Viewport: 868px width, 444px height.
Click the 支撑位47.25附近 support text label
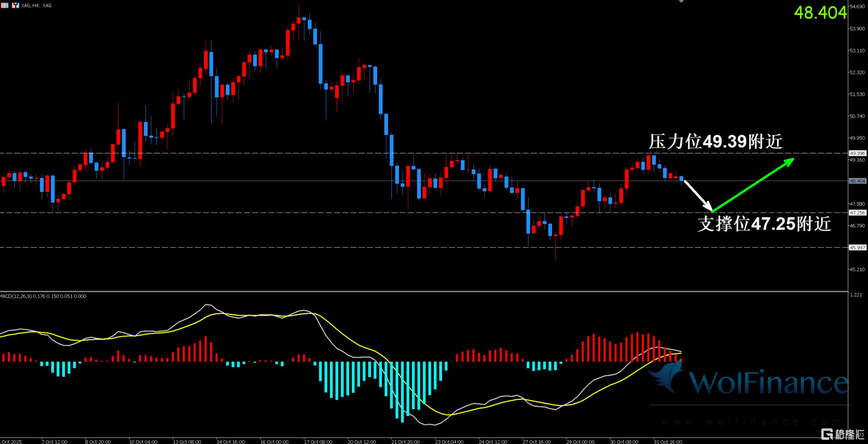pos(764,224)
